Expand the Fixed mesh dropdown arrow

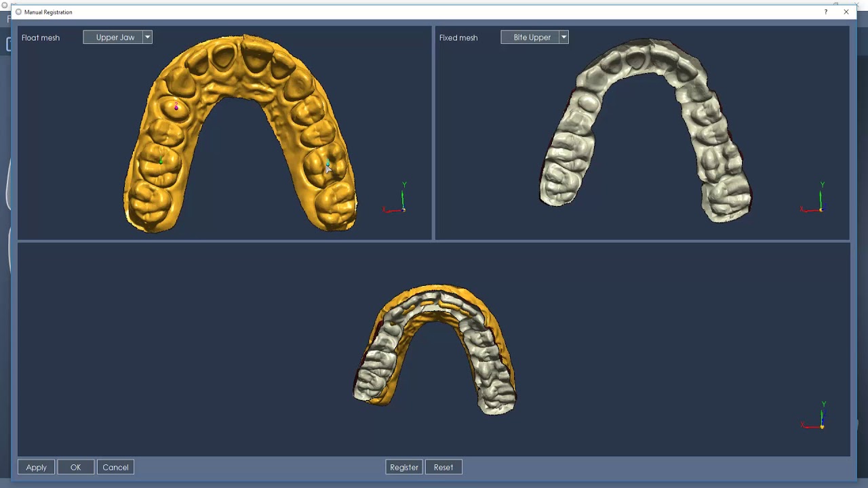coord(564,37)
